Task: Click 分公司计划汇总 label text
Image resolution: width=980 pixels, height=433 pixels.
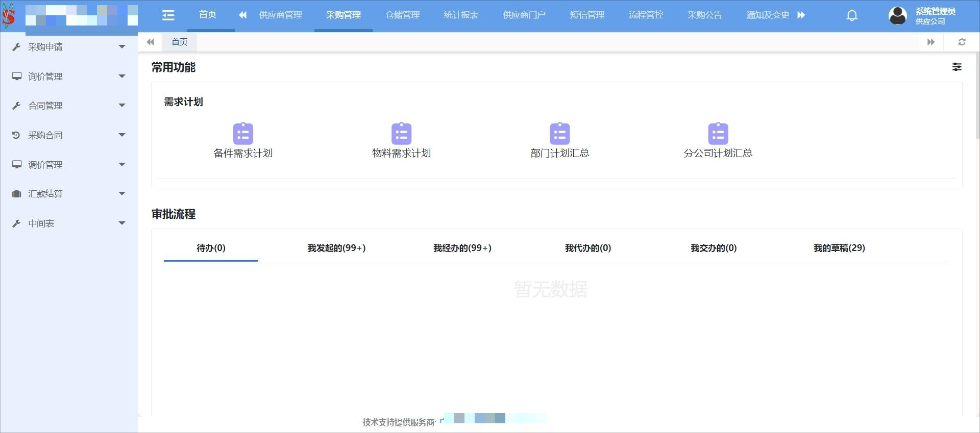Action: 718,153
